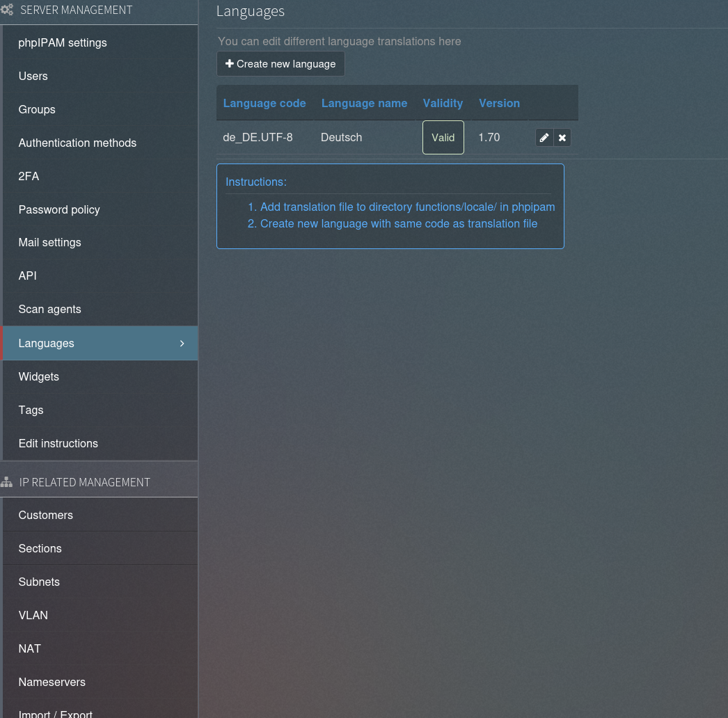
Task: Select Authentication methods in the sidebar
Action: click(77, 143)
